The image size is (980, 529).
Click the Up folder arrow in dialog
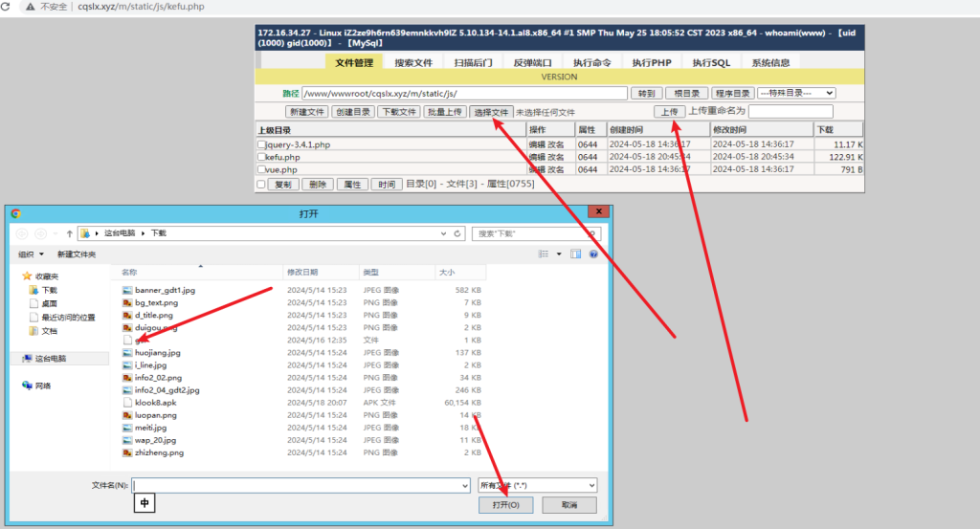click(x=70, y=232)
